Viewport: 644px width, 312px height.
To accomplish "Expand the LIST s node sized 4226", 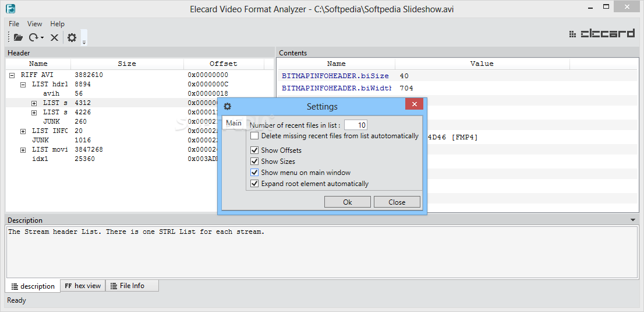I will pyautogui.click(x=34, y=113).
